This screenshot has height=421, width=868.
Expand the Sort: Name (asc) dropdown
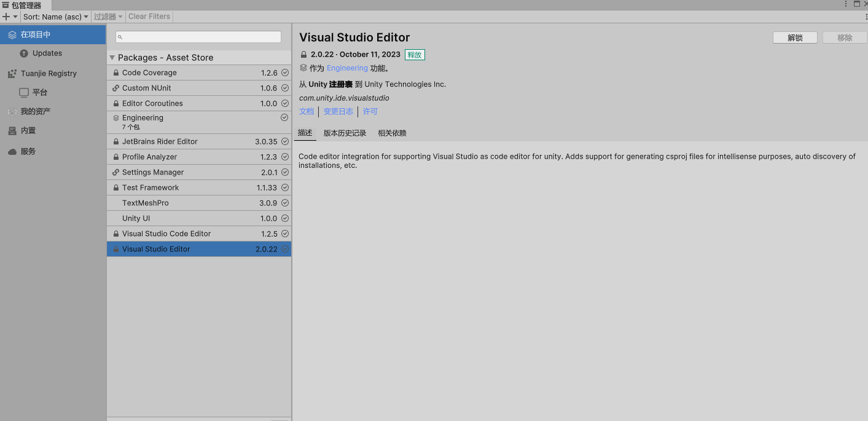click(x=55, y=17)
